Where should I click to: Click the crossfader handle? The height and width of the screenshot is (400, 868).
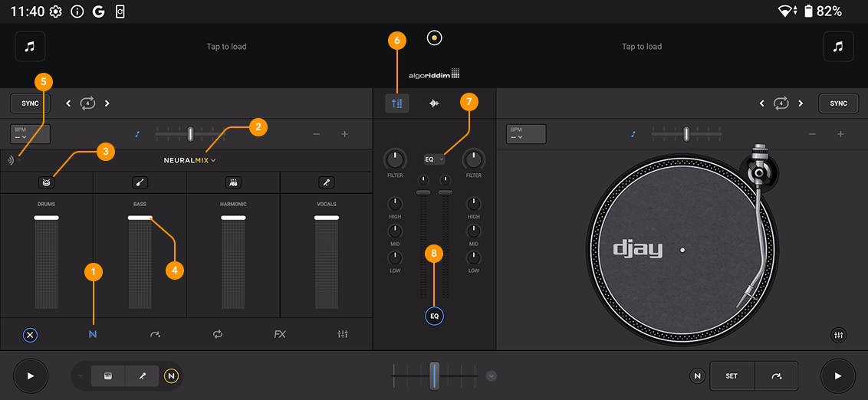tap(435, 376)
